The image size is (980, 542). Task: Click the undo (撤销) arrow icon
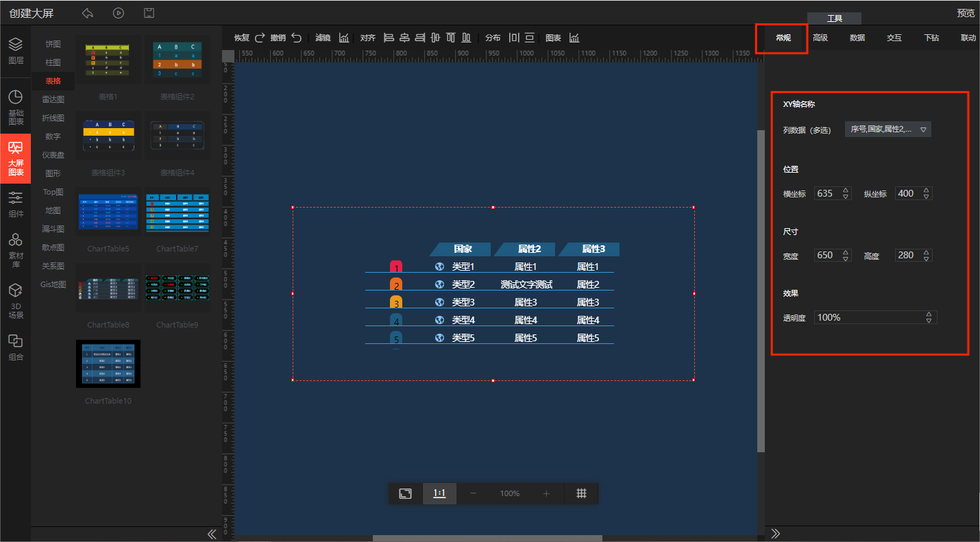click(x=296, y=38)
